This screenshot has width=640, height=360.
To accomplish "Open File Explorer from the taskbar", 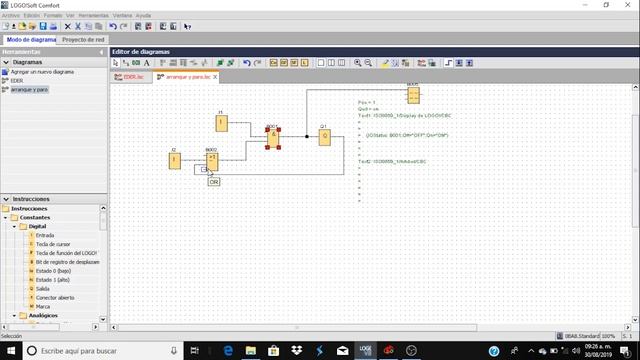I will pos(251,351).
